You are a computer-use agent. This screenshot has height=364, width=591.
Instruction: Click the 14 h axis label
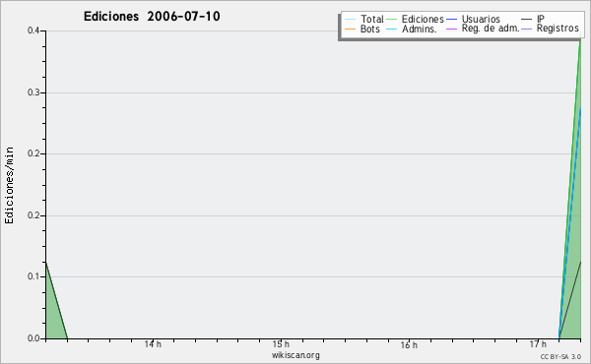(x=153, y=344)
